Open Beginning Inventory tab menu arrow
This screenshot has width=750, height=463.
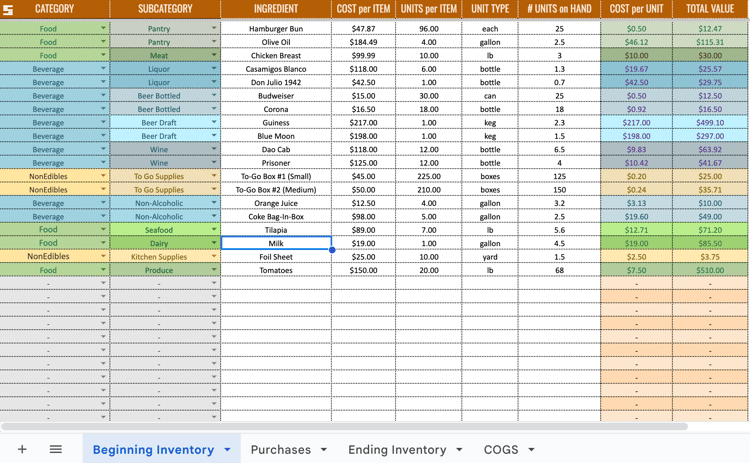(x=227, y=450)
